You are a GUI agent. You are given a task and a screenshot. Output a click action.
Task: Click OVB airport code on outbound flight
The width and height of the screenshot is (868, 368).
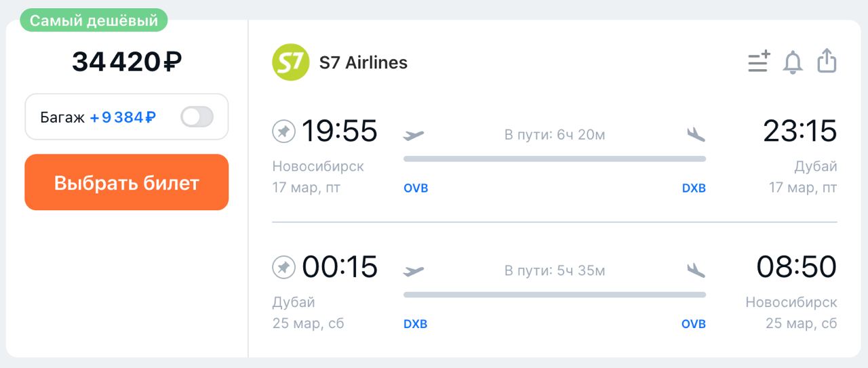click(416, 188)
